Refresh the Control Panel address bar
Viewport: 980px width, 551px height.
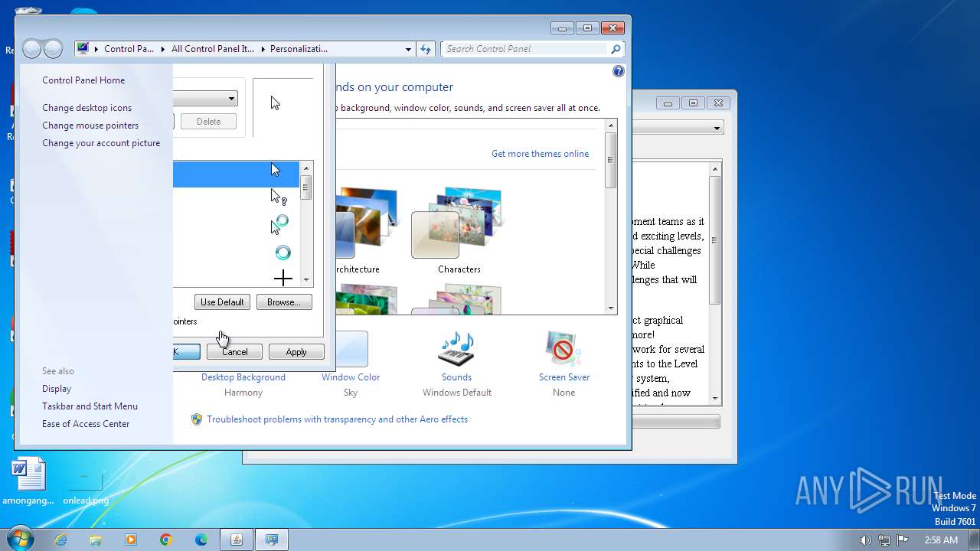[426, 49]
